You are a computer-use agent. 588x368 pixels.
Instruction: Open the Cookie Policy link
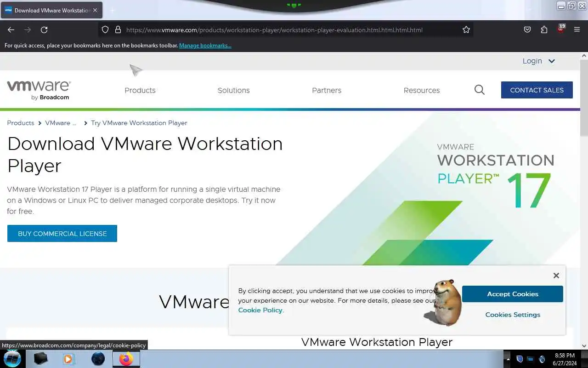260,310
